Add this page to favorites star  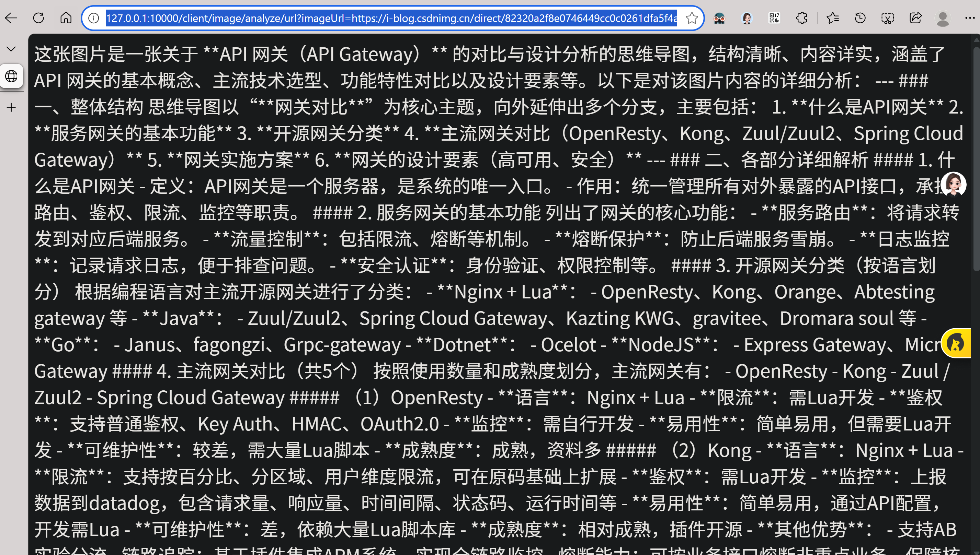[691, 18]
